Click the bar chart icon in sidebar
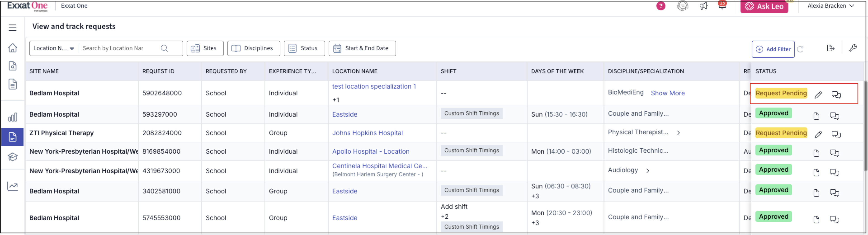This screenshot has width=868, height=235. 12,117
